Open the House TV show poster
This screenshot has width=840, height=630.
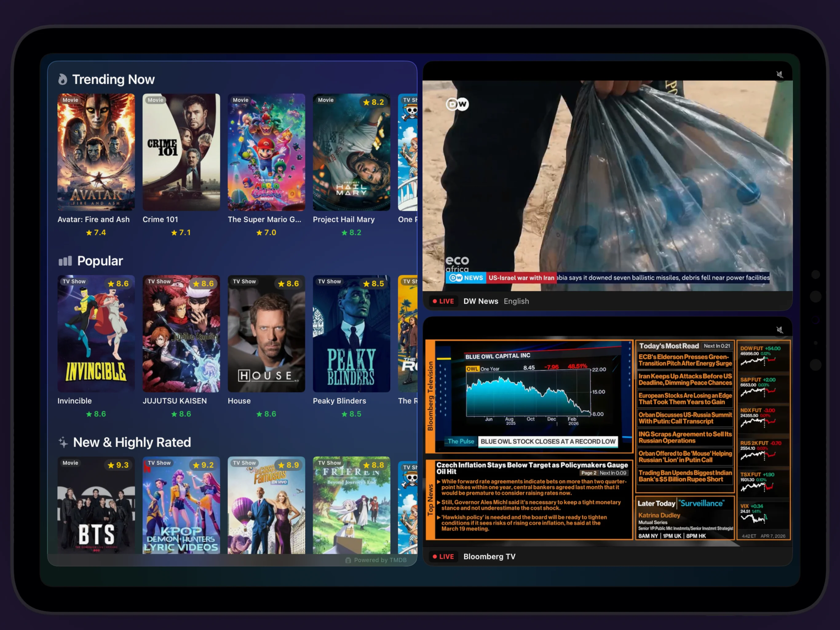(266, 334)
